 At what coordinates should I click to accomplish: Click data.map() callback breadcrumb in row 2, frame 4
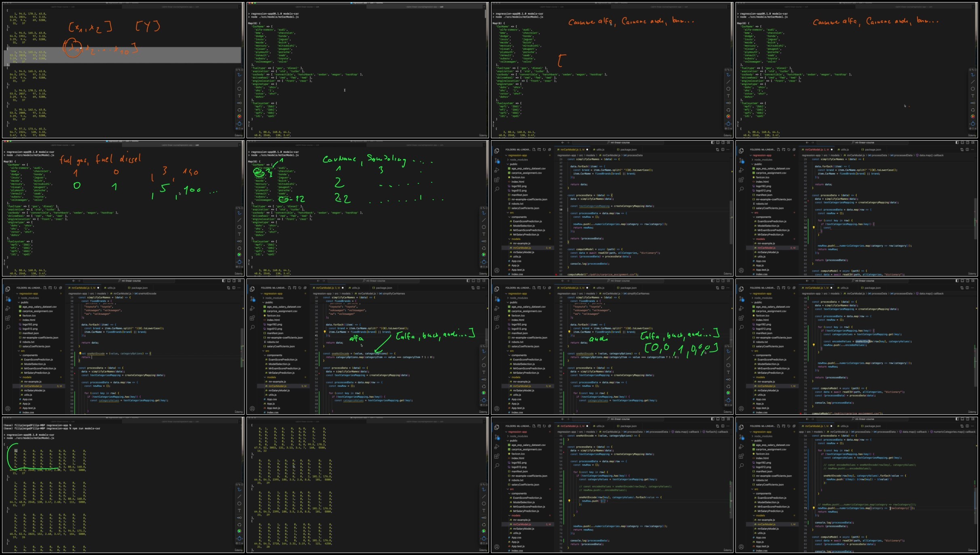coord(931,155)
